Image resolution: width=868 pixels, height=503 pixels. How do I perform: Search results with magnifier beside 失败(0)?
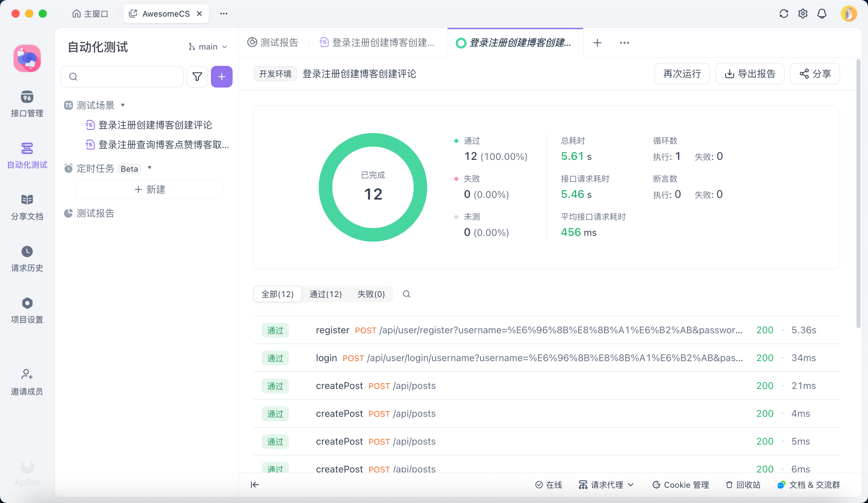point(407,294)
